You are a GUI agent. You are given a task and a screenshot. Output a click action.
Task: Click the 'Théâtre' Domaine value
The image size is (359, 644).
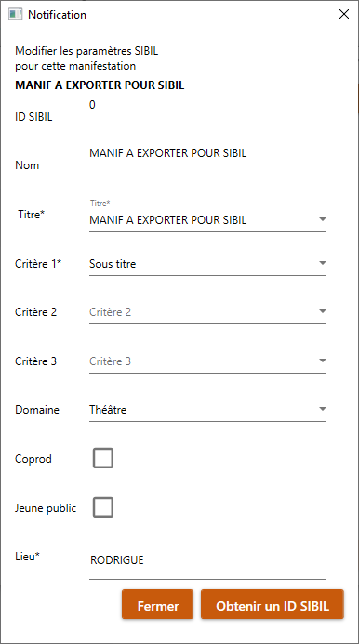point(108,410)
